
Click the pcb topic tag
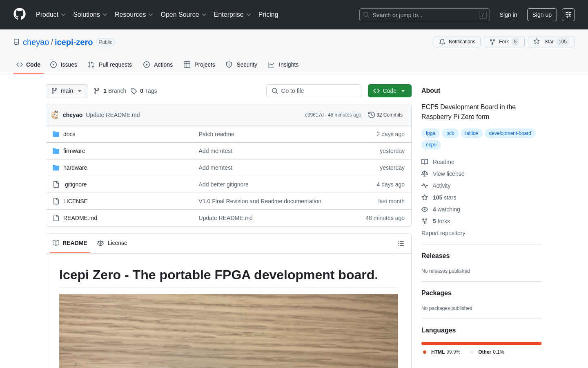pyautogui.click(x=450, y=133)
